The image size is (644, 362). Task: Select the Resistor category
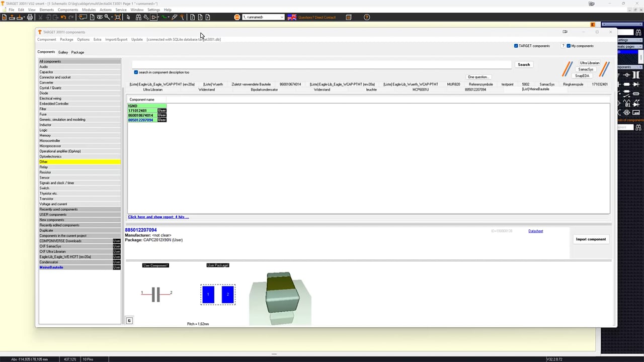click(79, 172)
